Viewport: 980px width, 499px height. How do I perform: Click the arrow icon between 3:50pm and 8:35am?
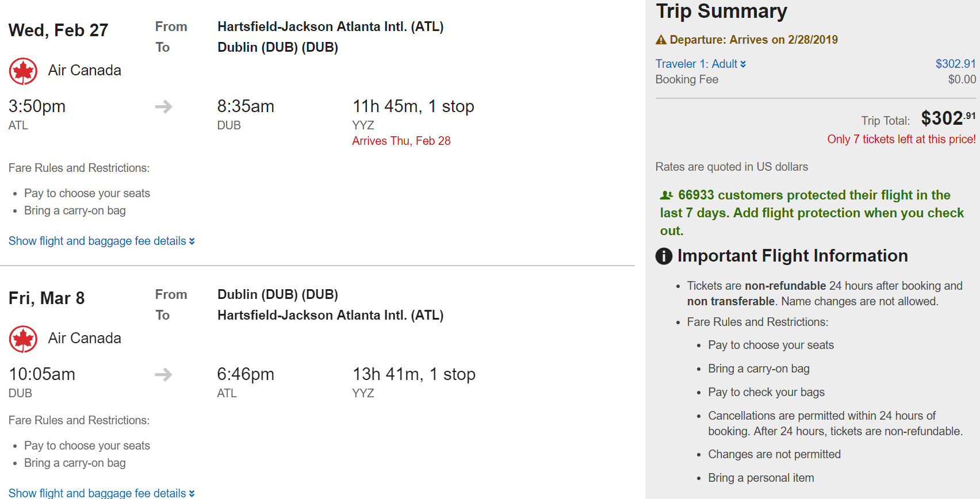tap(163, 107)
